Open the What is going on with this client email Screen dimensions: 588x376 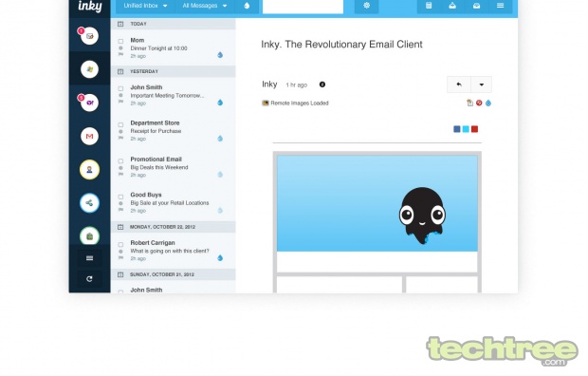click(174, 251)
